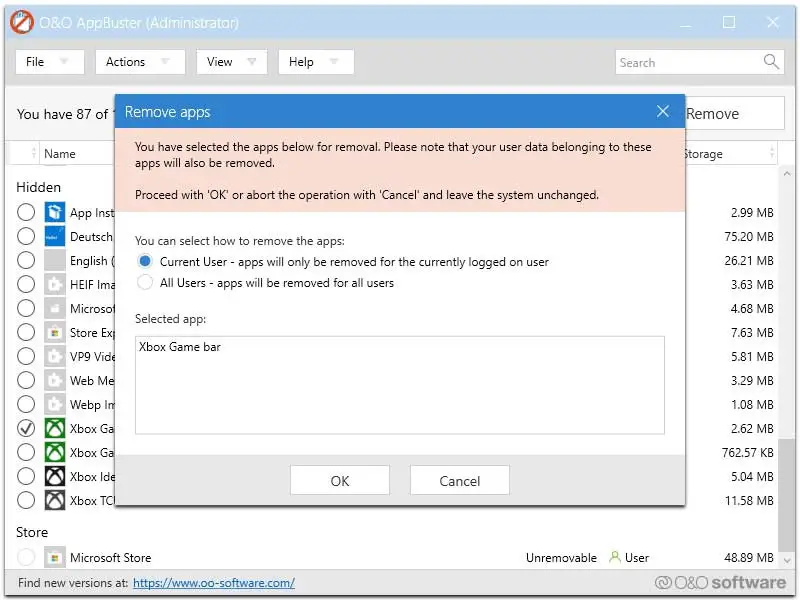Check the Web Media row selection circle

26,380
